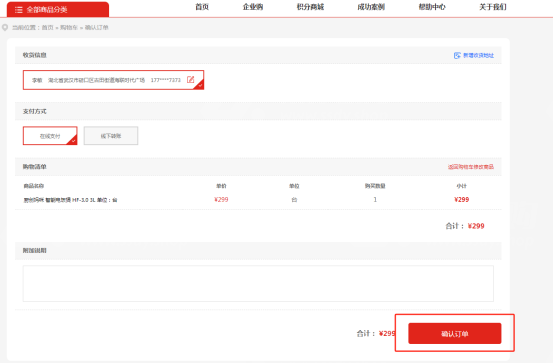Click the 返回购物车修改商品 link
The height and width of the screenshot is (363, 554).
coord(471,167)
